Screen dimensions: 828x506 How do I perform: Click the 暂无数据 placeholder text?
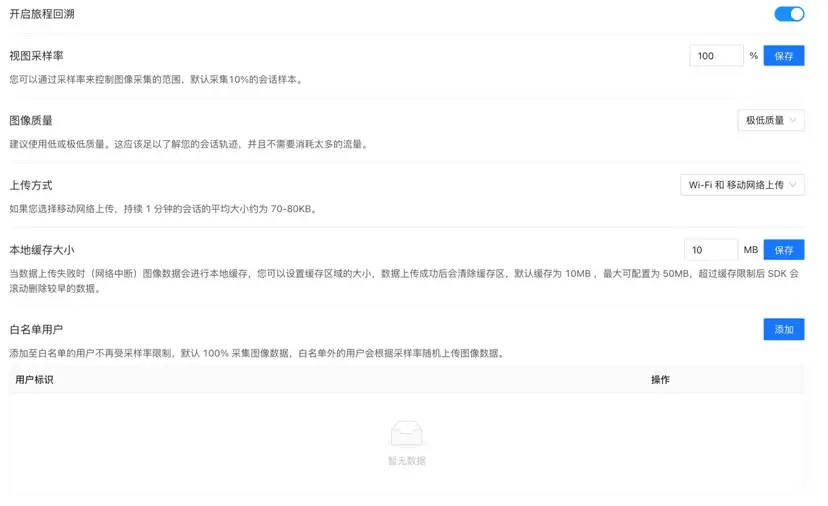[x=406, y=461]
